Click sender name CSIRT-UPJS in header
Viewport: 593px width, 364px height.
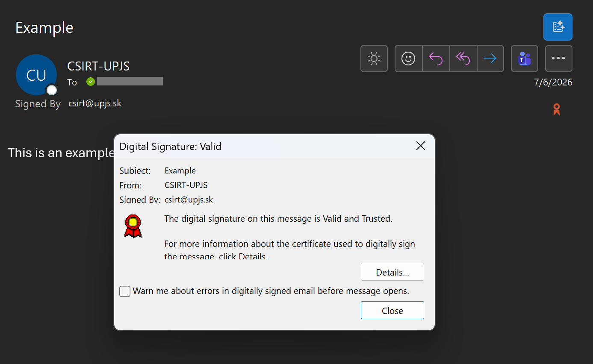click(x=98, y=66)
